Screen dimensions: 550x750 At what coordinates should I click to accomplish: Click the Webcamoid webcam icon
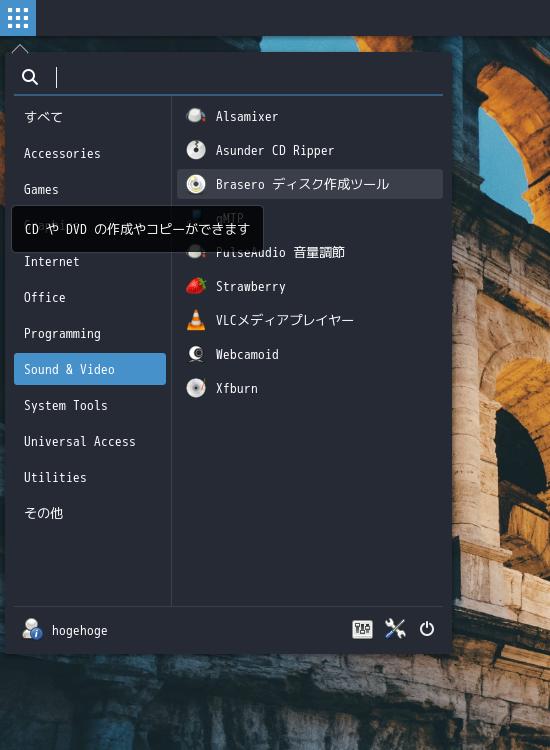click(196, 354)
